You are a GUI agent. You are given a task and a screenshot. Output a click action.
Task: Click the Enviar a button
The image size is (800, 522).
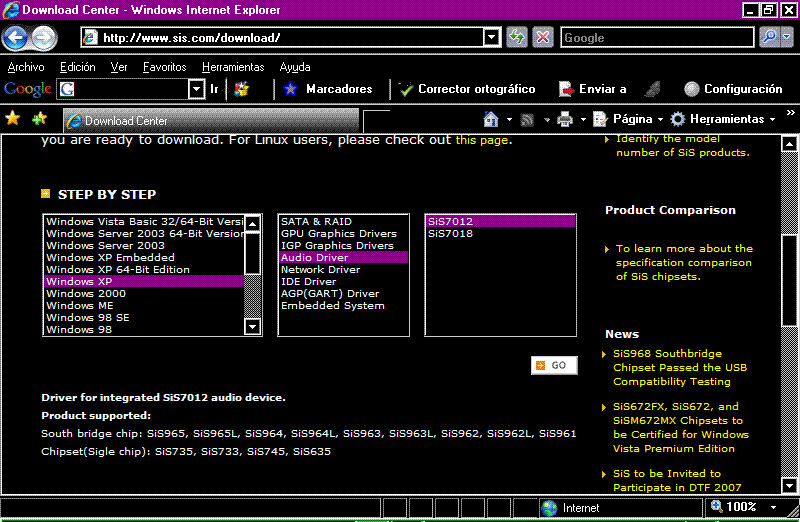(x=593, y=89)
